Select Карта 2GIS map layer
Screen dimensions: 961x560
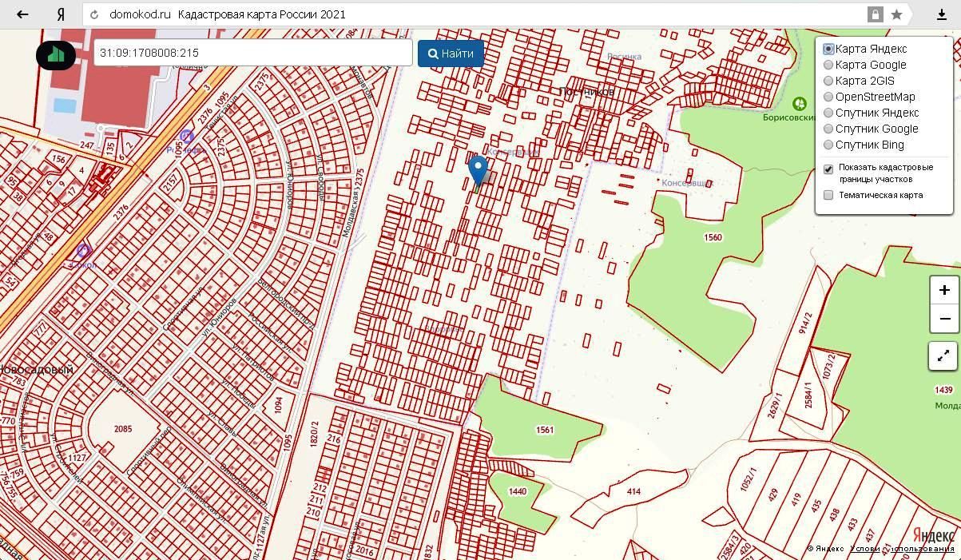(x=828, y=81)
